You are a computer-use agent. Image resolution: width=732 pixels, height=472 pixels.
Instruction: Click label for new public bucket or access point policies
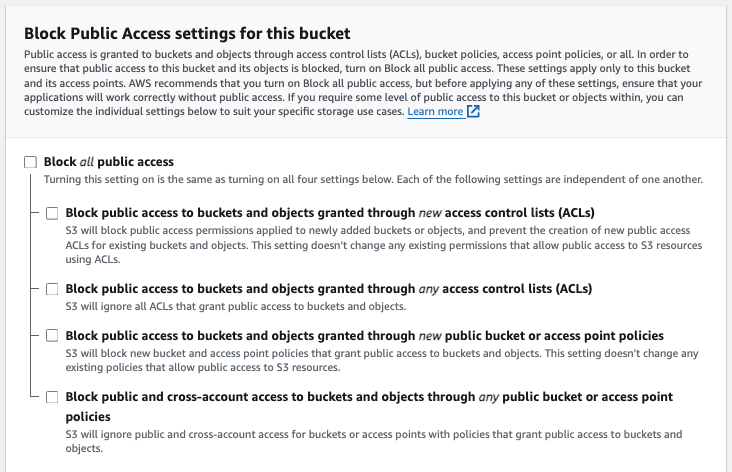pyautogui.click(x=365, y=336)
